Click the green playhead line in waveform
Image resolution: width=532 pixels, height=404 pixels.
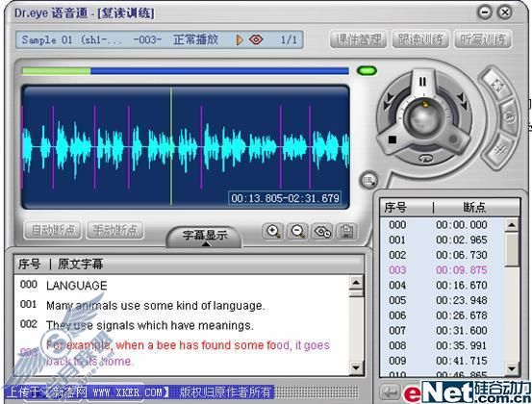(x=171, y=146)
